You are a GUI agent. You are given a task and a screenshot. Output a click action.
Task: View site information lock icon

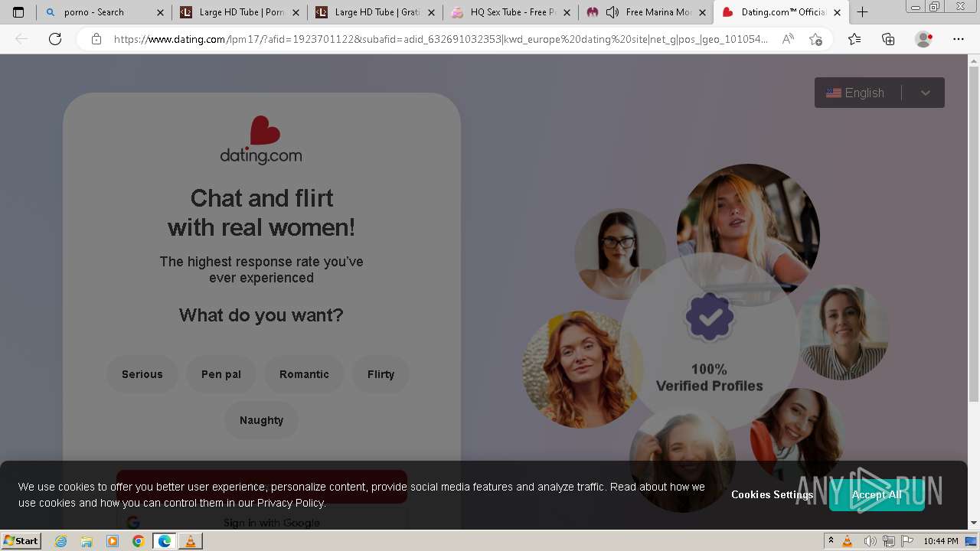(x=96, y=39)
